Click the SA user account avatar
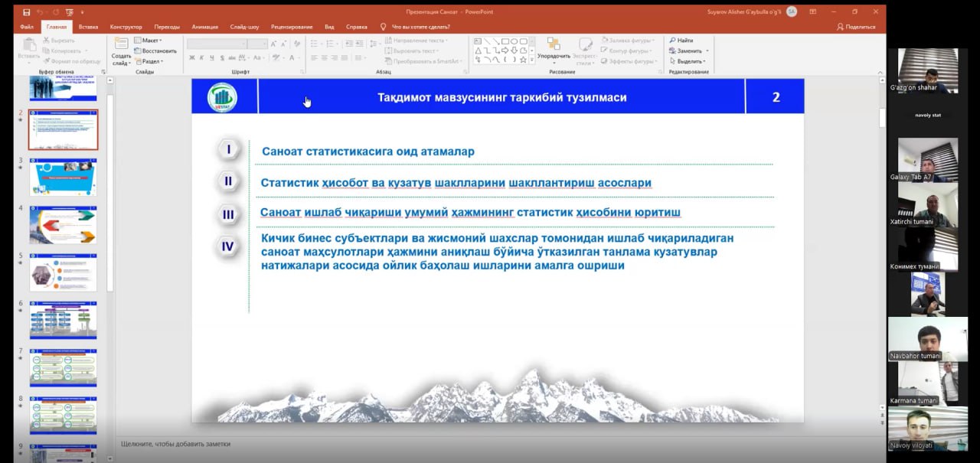Viewport: 980px width, 463px height. 792,12
